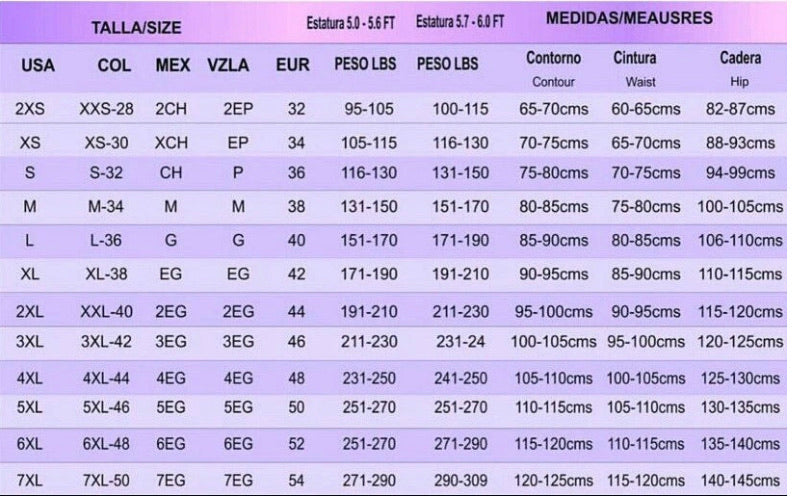Select the USA column header
The width and height of the screenshot is (793, 497).
point(37,66)
